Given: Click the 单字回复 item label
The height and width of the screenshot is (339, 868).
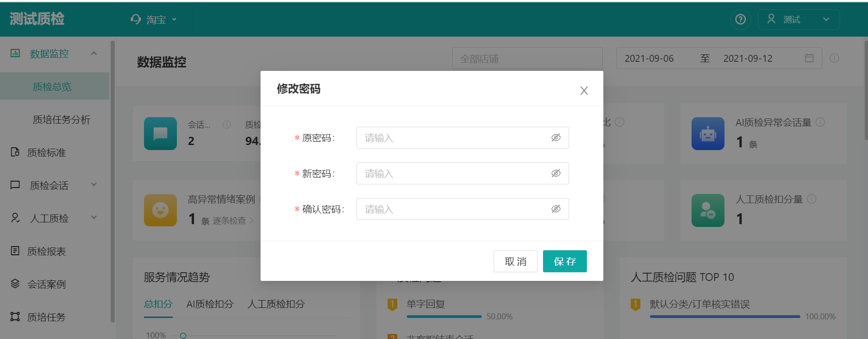Looking at the screenshot, I should pyautogui.click(x=426, y=304).
